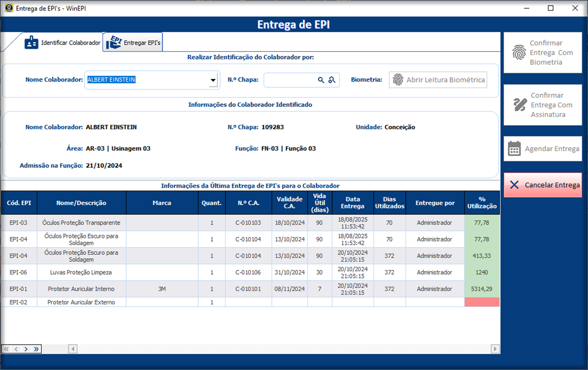Select the Identificar Colaborador tab
This screenshot has height=370, width=588.
(x=63, y=42)
